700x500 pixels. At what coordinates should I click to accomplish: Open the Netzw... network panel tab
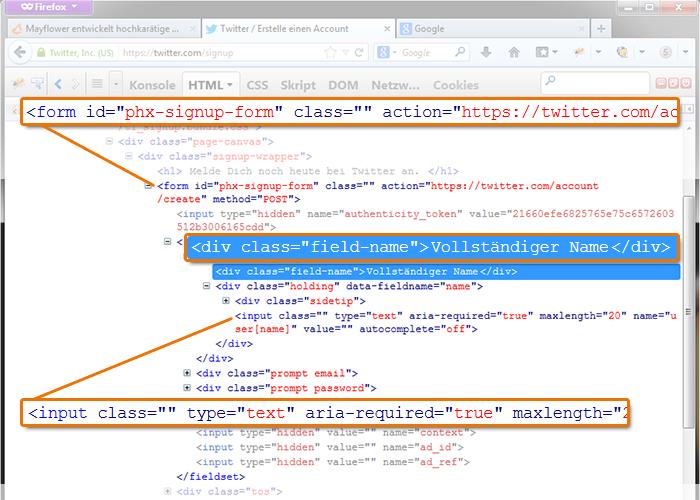(x=396, y=85)
